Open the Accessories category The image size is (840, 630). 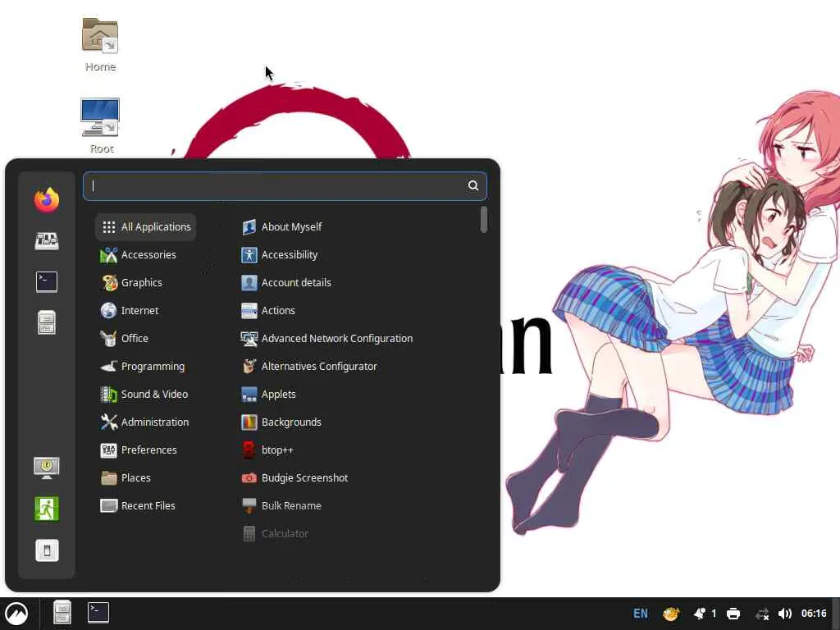pos(138,254)
